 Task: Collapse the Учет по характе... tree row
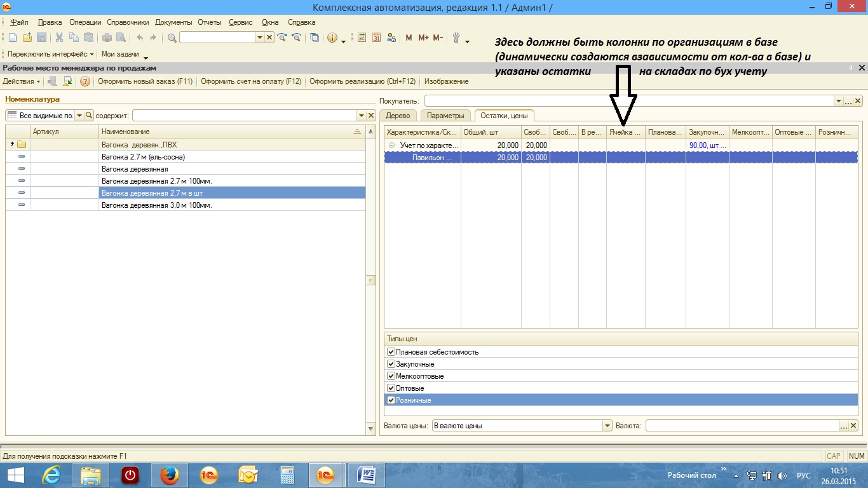coord(391,146)
